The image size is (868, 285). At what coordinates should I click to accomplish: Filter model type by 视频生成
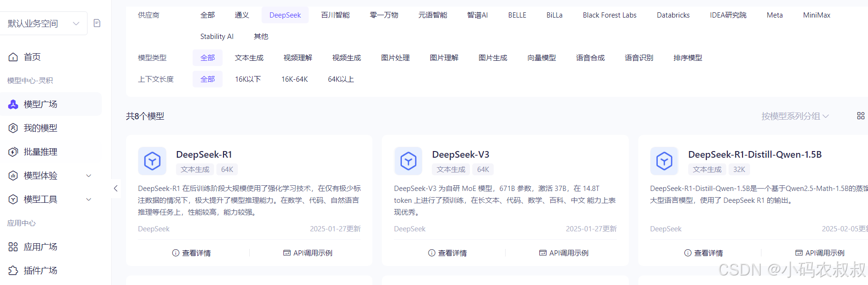point(347,58)
